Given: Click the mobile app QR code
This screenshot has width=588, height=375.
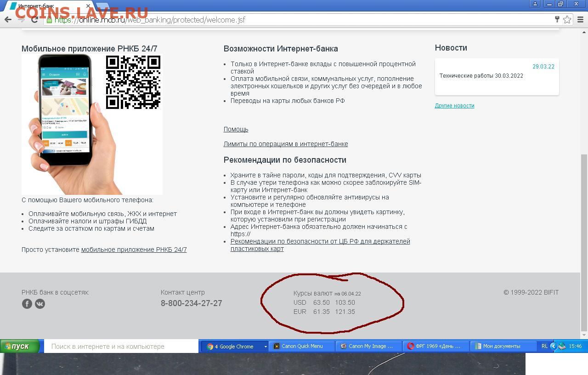Looking at the screenshot, I should [133, 82].
